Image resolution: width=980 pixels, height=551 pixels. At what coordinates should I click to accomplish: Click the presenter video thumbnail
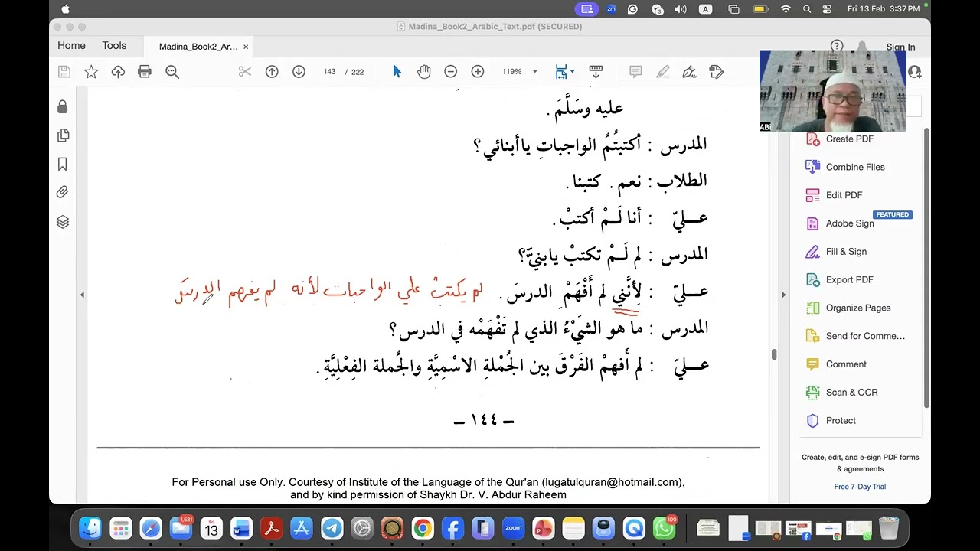coord(832,91)
